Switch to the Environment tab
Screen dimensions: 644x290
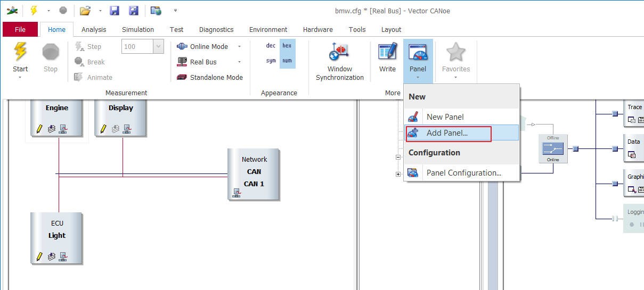(x=268, y=30)
